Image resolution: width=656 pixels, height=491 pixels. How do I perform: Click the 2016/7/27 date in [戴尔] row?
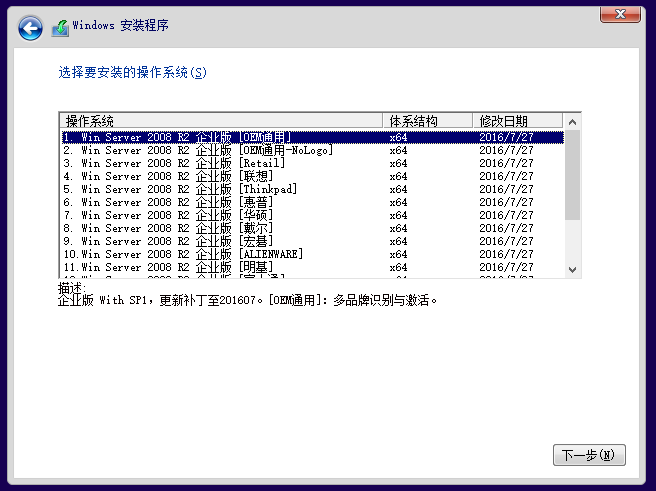pos(506,228)
